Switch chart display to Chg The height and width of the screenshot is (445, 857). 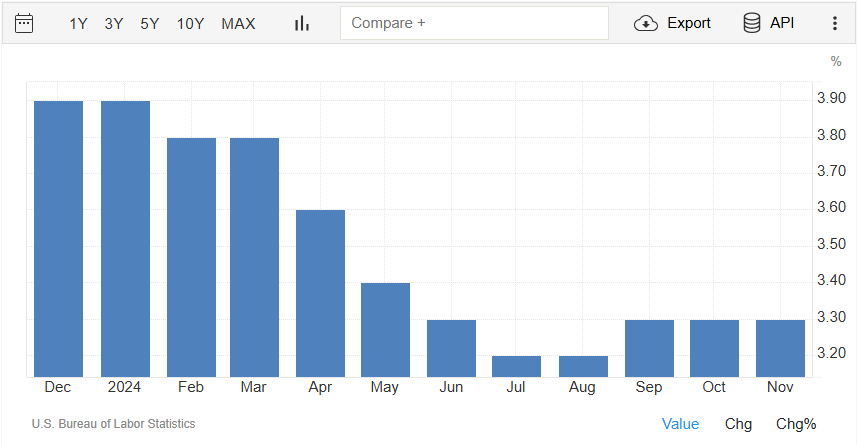[738, 424]
